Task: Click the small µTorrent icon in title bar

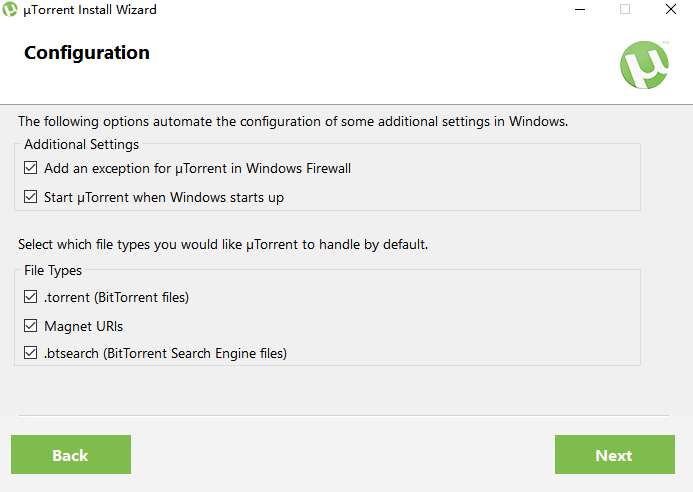Action: tap(10, 10)
